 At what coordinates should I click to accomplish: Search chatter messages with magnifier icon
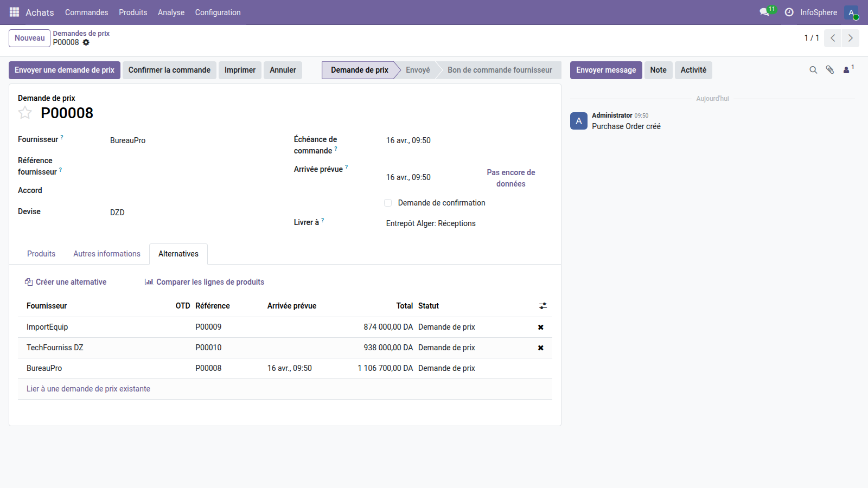813,70
